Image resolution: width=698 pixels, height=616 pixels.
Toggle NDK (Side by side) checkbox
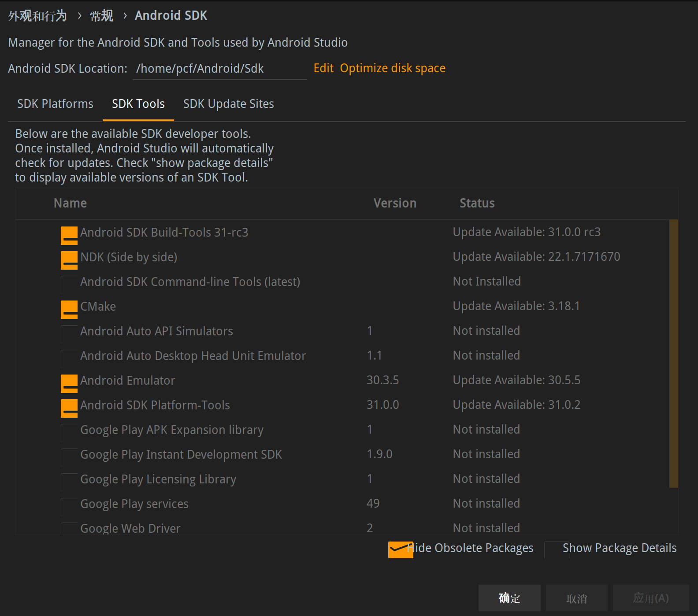pos(69,260)
